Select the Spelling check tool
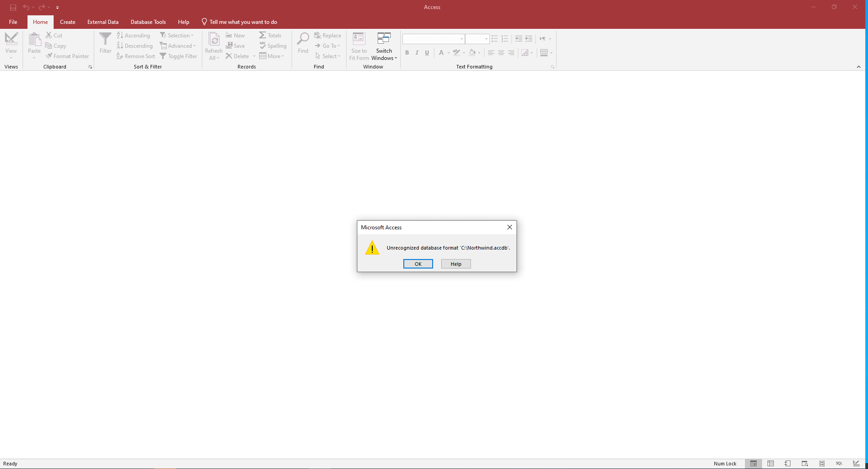Image resolution: width=868 pixels, height=469 pixels. click(x=273, y=46)
